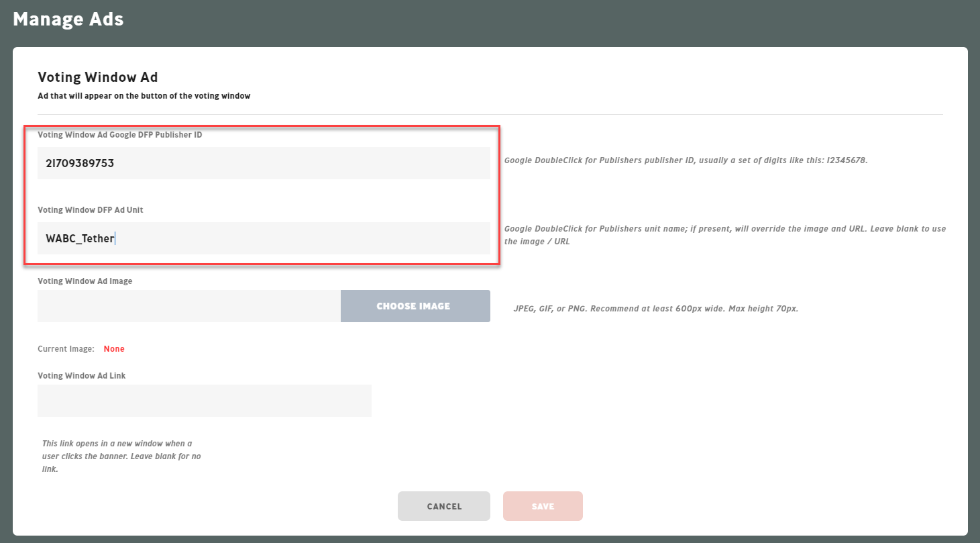The image size is (980, 543).
Task: Click the publisher ID help text hint
Action: tap(686, 161)
